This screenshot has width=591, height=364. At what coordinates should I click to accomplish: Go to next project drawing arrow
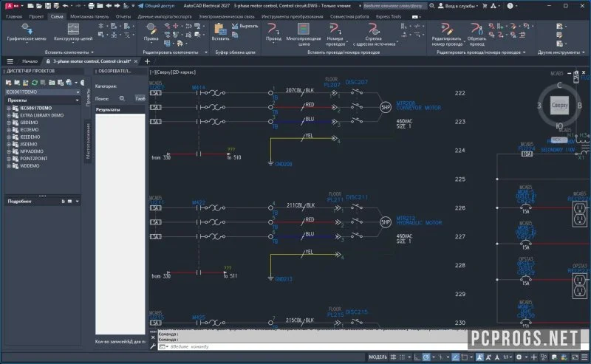pos(117,6)
